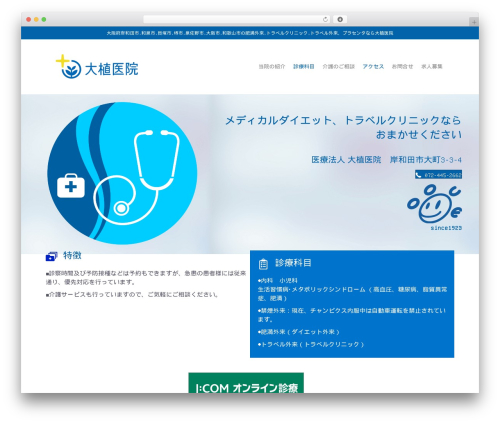Screen dimensions: 500x423
Task: Open the 診療科目 menu item
Action: [x=304, y=67]
